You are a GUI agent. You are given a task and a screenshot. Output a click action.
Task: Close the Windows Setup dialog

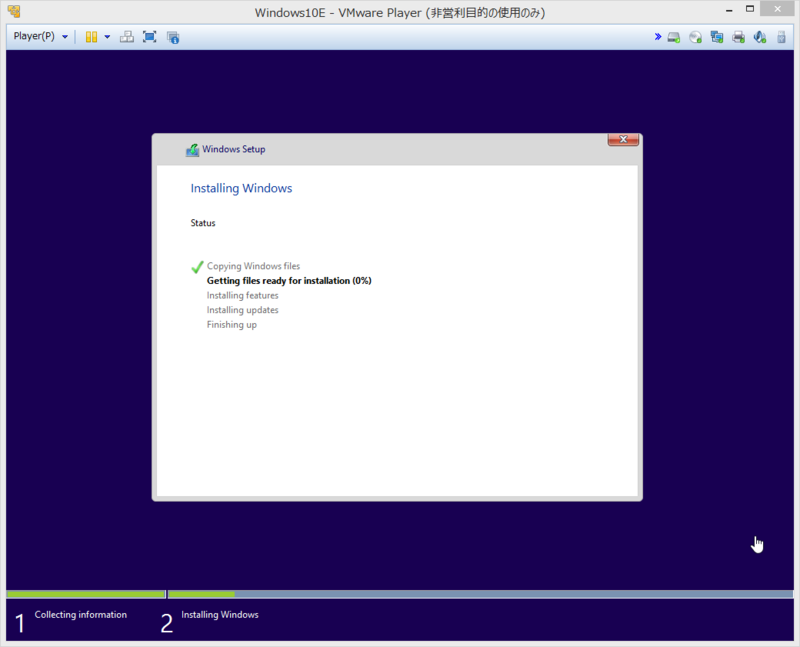[623, 139]
